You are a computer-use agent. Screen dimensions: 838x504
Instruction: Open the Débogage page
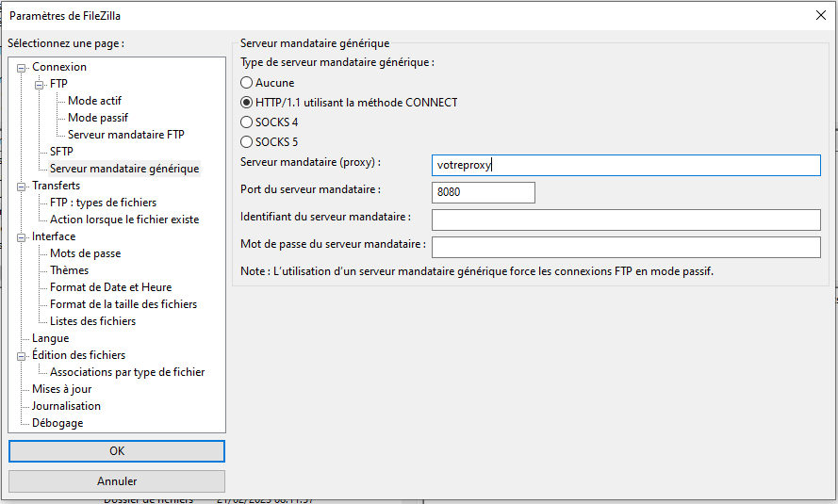click(58, 423)
